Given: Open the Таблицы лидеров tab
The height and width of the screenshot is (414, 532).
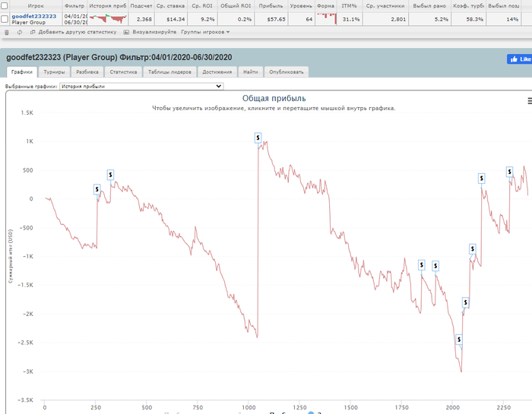Looking at the screenshot, I should (x=169, y=72).
